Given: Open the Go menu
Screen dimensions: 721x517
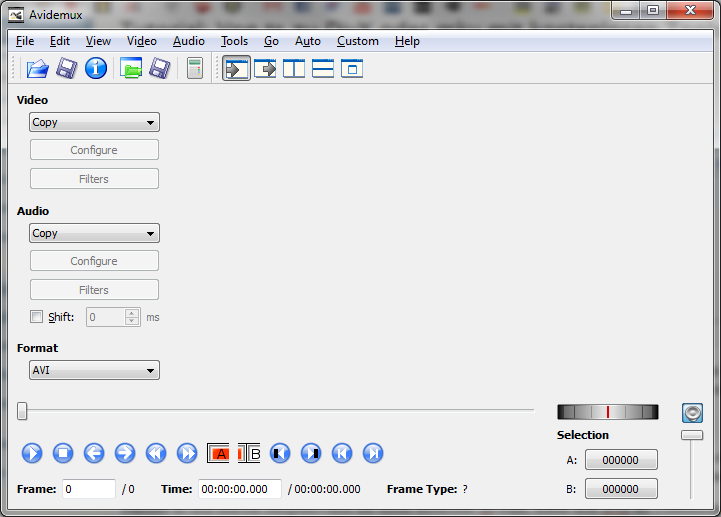Looking at the screenshot, I should click(x=271, y=41).
